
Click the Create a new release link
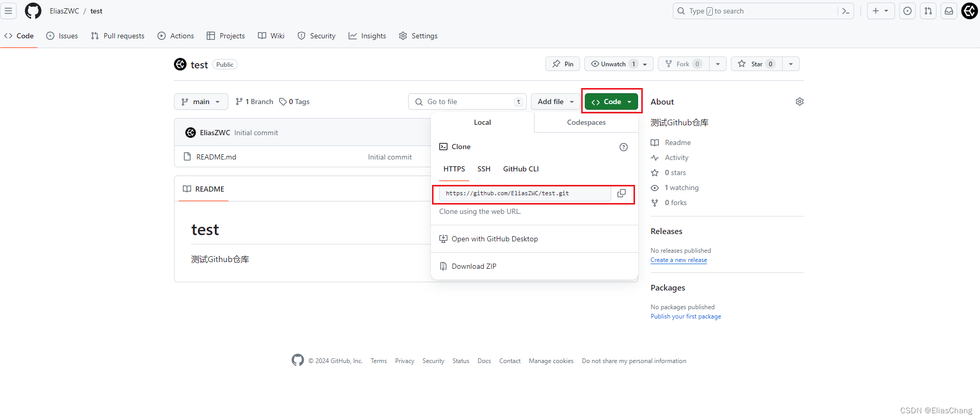679,260
